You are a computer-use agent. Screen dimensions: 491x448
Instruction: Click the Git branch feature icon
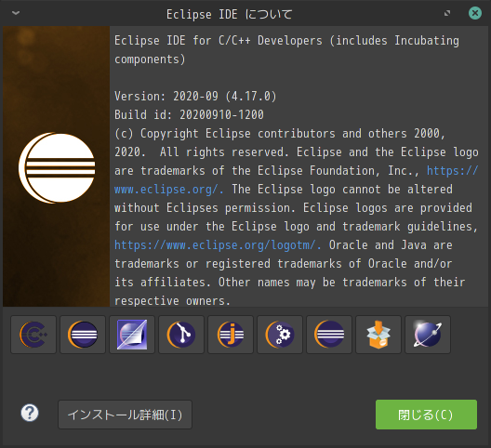coord(181,335)
